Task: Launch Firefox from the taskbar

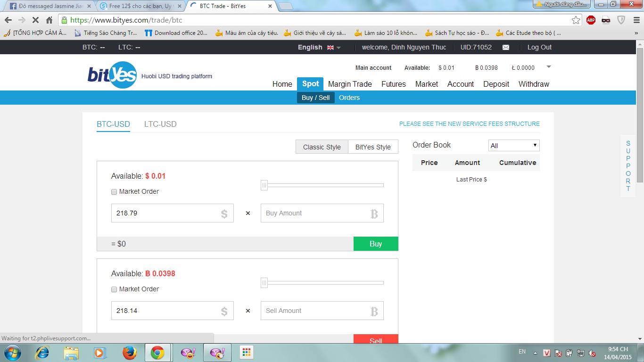Action: (x=129, y=353)
